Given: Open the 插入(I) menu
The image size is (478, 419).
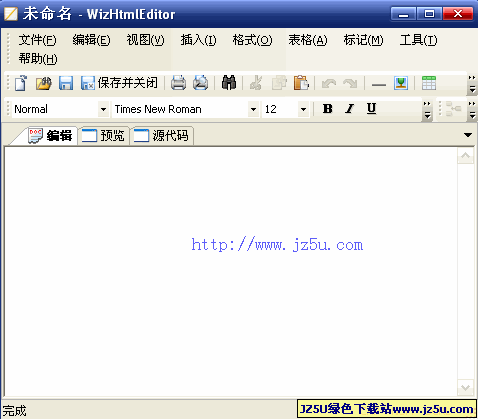Looking at the screenshot, I should 198,40.
